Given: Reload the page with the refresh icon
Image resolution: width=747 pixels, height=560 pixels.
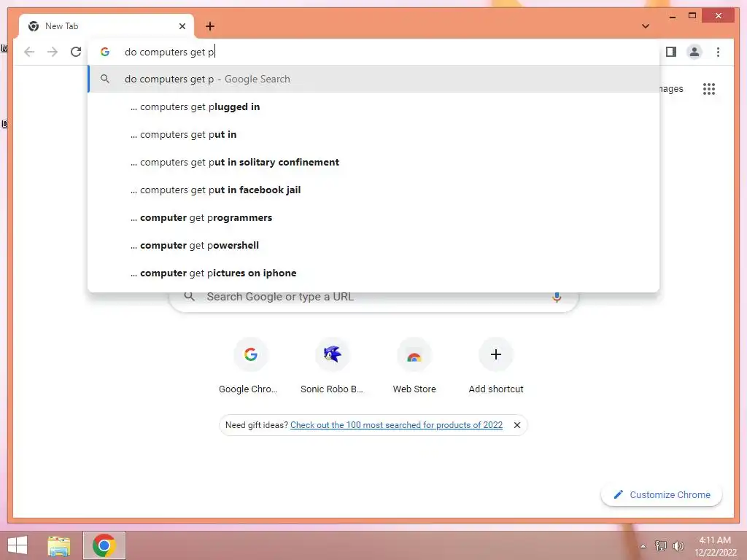Looking at the screenshot, I should [x=76, y=52].
